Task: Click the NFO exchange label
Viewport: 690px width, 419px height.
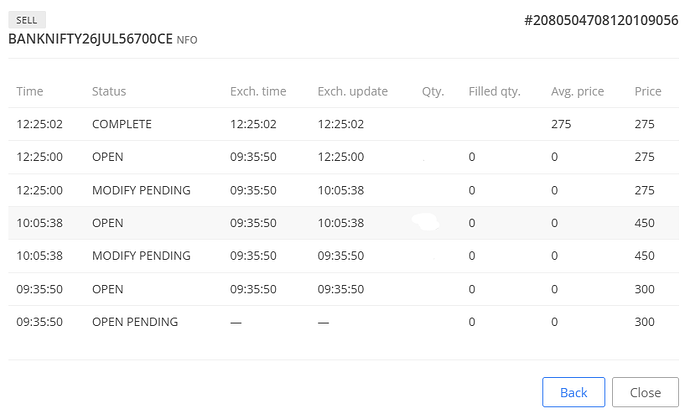Action: click(187, 40)
